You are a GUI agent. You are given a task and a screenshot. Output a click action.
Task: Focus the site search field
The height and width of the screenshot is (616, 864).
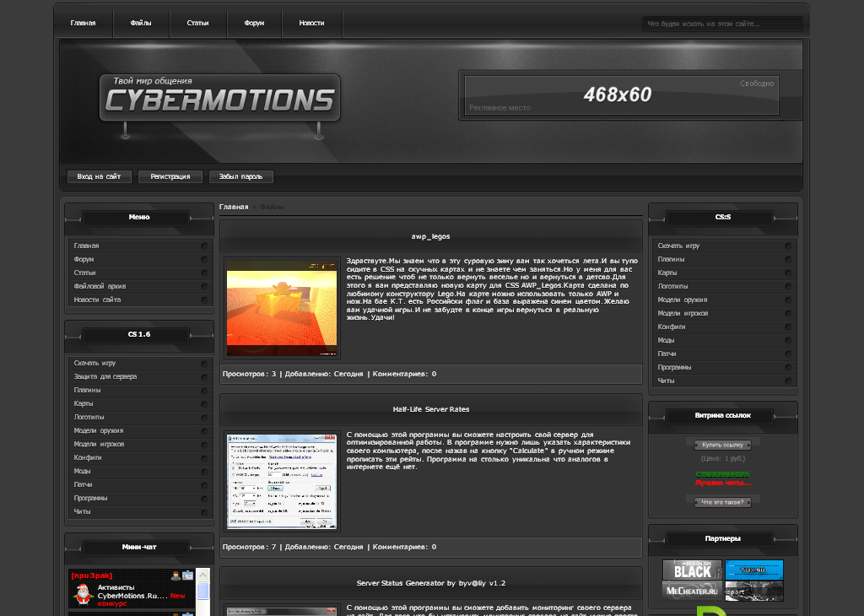click(722, 24)
